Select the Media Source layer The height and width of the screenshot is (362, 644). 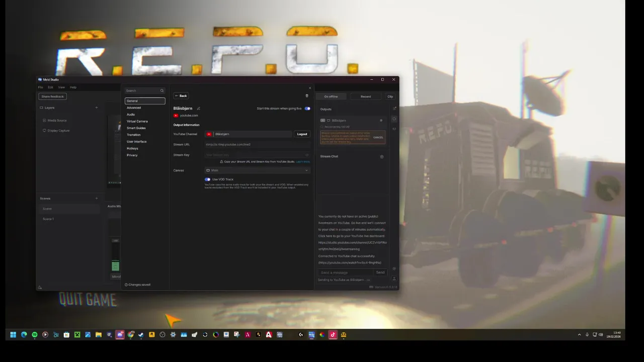tap(57, 121)
